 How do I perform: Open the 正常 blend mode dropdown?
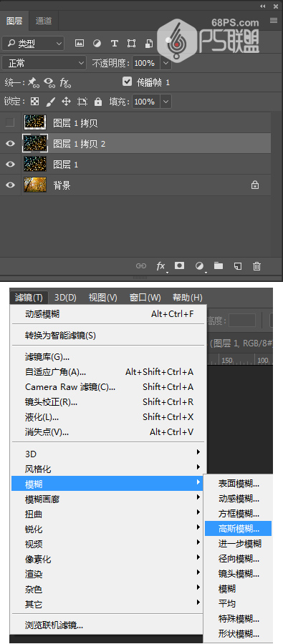[x=44, y=63]
